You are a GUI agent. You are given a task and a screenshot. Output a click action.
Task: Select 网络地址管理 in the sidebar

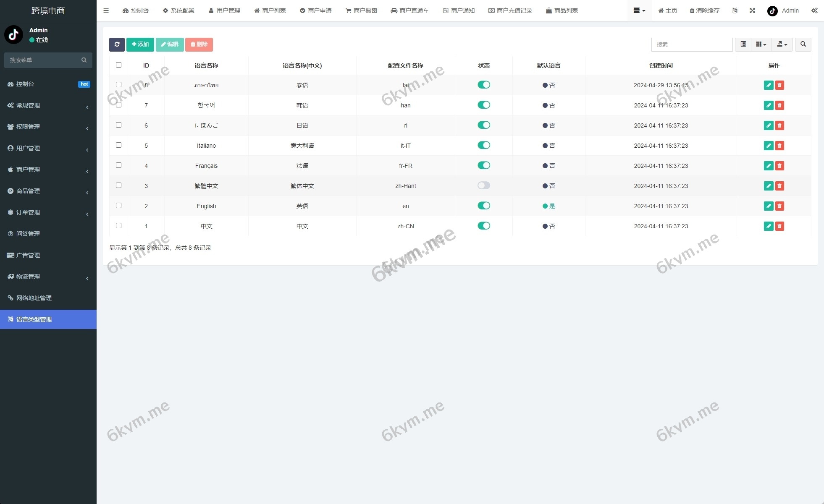pos(34,298)
